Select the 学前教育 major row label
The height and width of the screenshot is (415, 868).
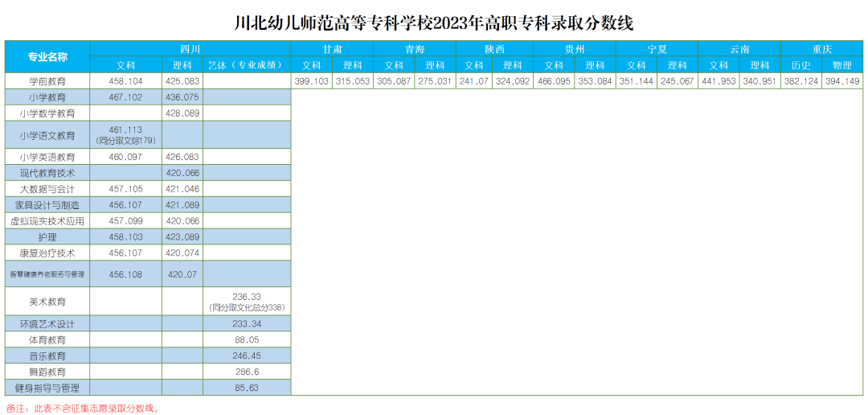click(x=47, y=81)
